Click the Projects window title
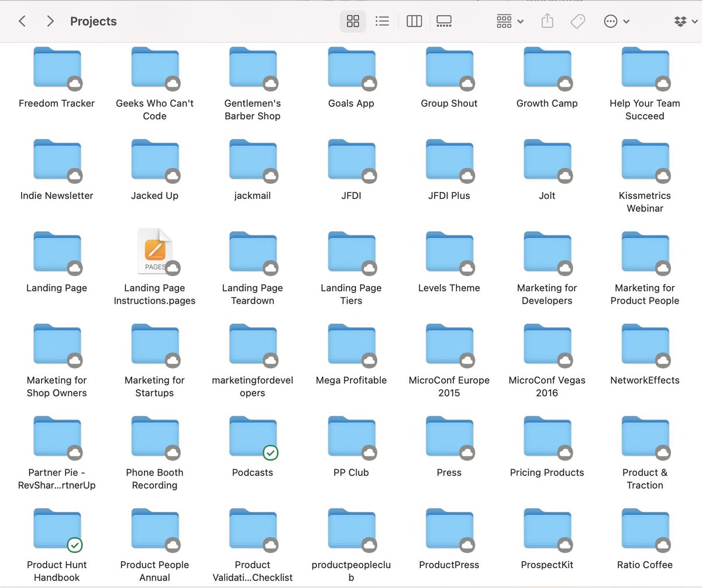This screenshot has height=588, width=702. [93, 22]
